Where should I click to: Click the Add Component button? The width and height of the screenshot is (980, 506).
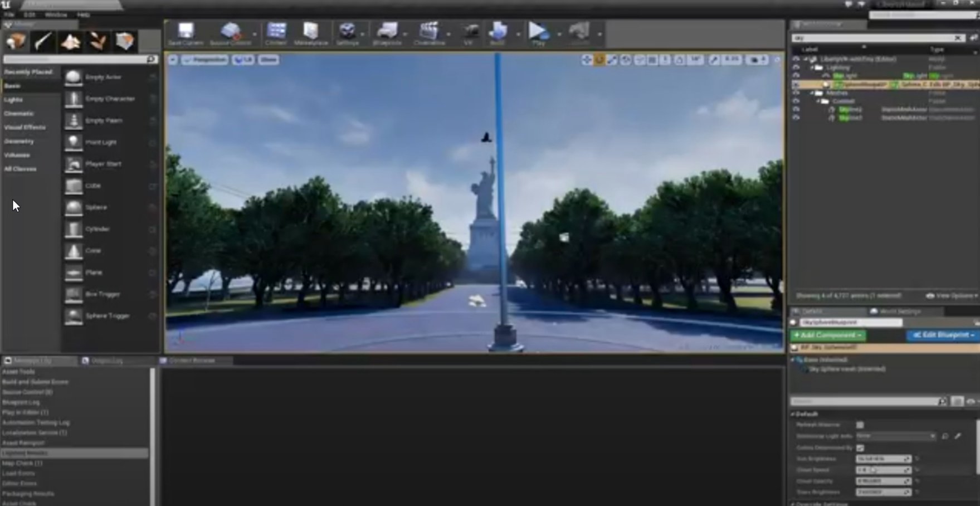(x=826, y=335)
